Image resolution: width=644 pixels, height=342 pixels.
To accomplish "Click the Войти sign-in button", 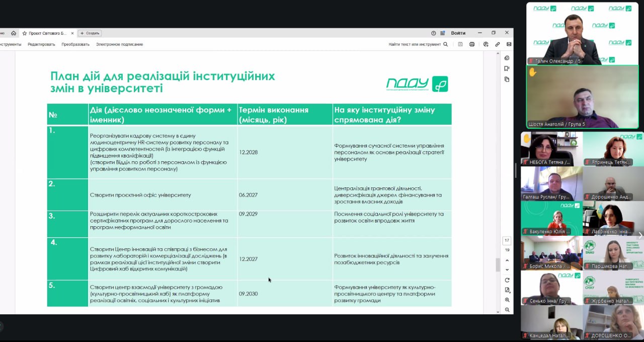I will (x=458, y=33).
